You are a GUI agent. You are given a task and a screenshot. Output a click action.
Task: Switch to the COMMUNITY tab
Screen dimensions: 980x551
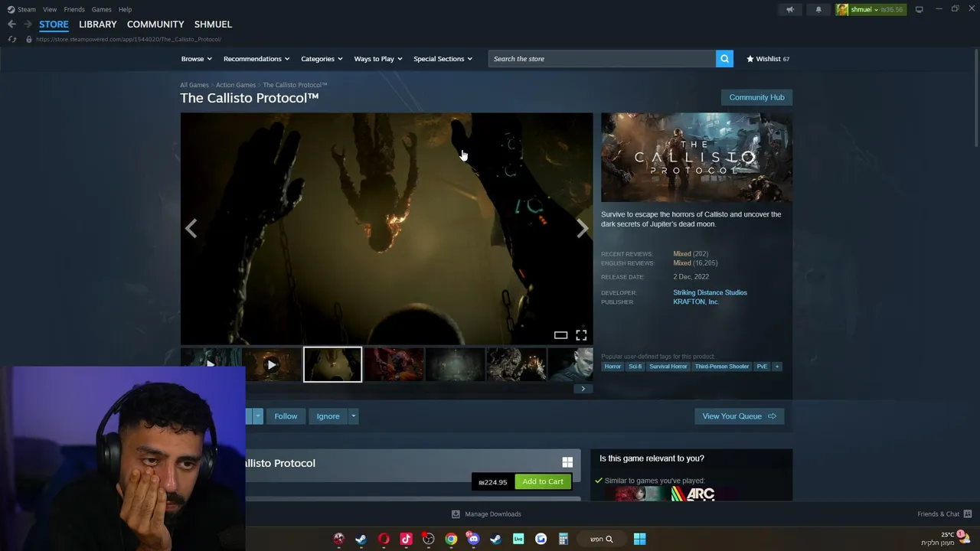[x=155, y=24]
